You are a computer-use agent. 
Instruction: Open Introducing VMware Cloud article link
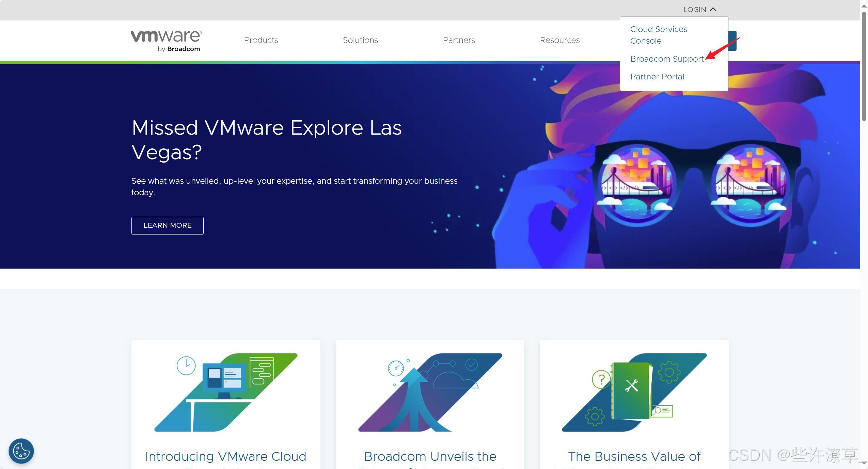pyautogui.click(x=226, y=456)
